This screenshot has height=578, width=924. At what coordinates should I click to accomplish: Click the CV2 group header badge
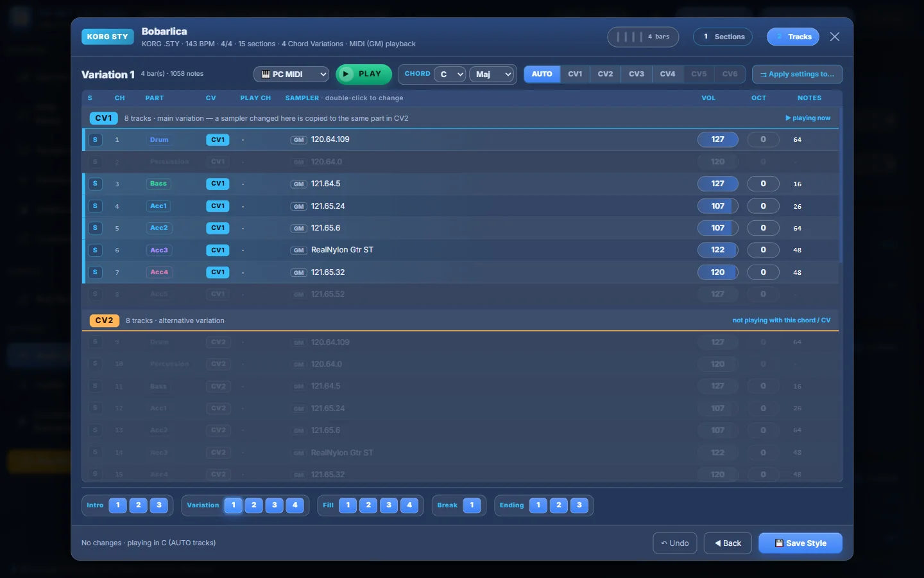[x=104, y=320]
